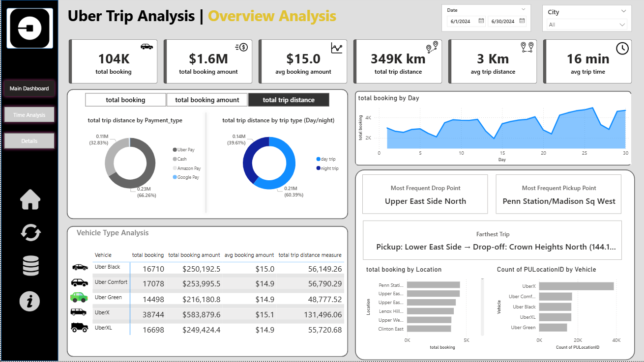Click the line chart icon on avg booking card
Image resolution: width=644 pixels, height=362 pixels.
[x=337, y=48]
